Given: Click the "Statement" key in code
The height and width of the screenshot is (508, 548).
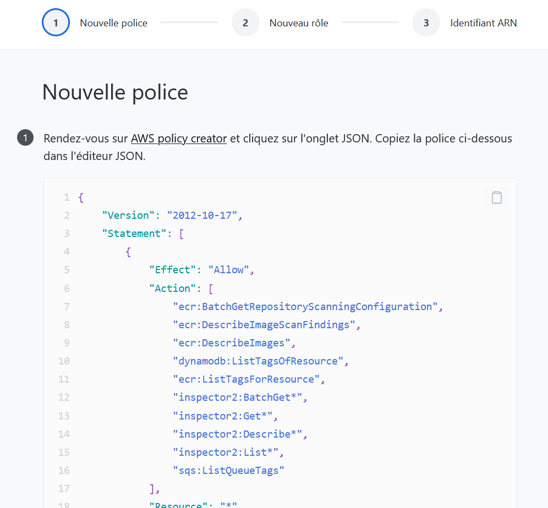Looking at the screenshot, I should coord(134,234).
